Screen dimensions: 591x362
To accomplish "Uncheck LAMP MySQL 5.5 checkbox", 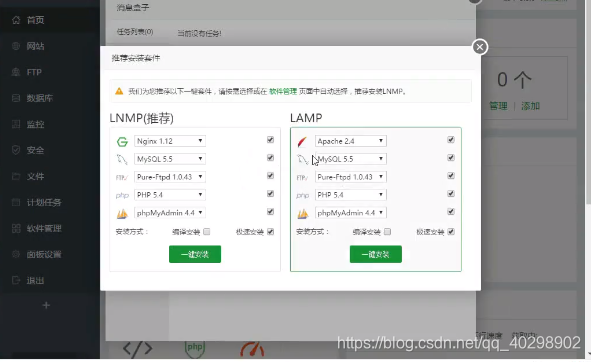I will 451,158.
